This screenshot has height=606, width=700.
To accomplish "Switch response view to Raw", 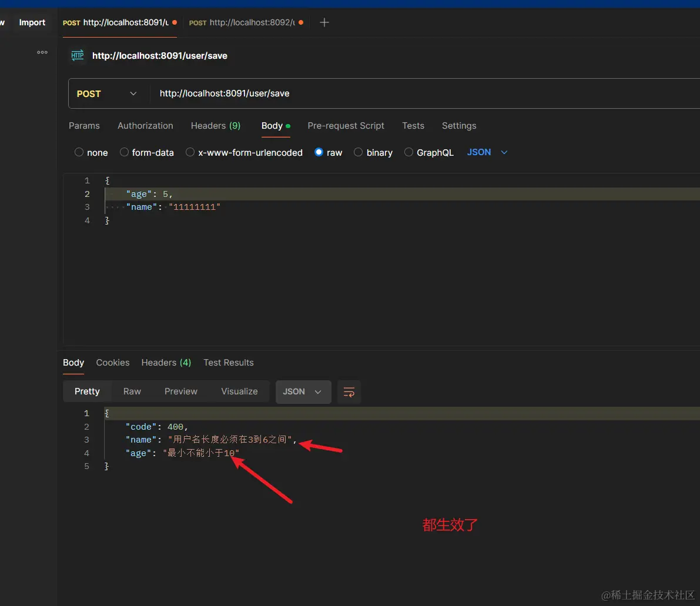I will pos(132,391).
